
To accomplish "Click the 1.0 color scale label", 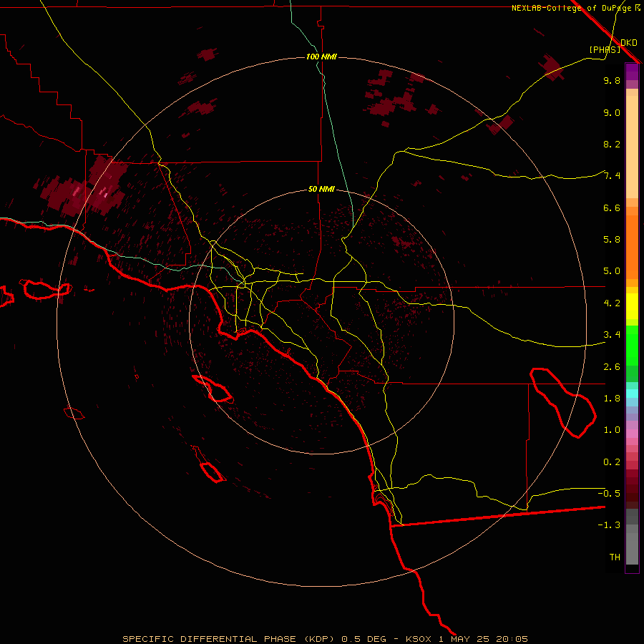I will click(612, 430).
